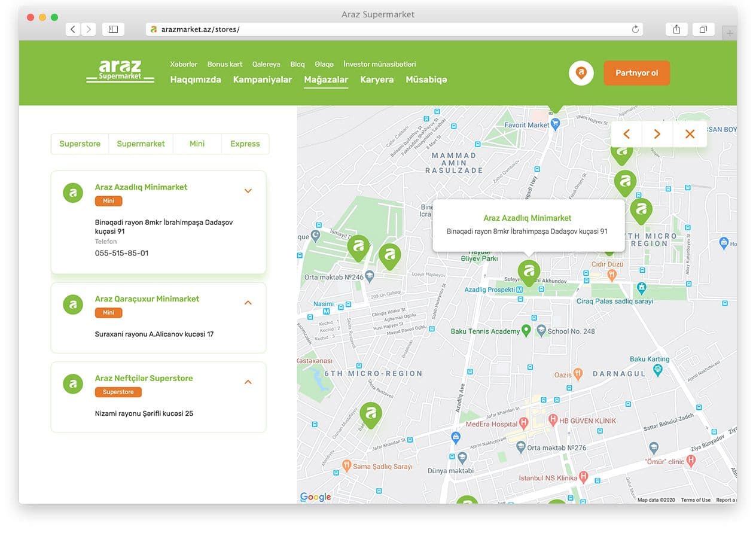This screenshot has height=533, width=756.
Task: Show all tabs overview in Safari
Action: tap(703, 29)
